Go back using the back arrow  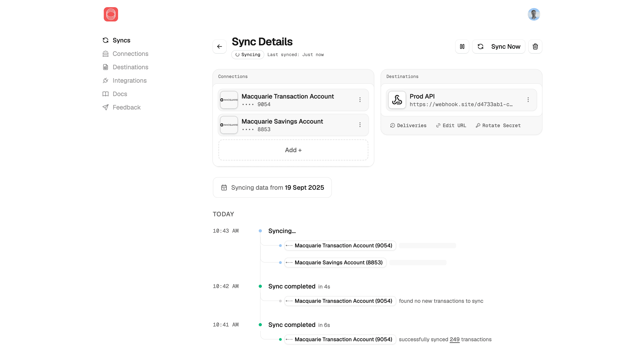click(219, 46)
